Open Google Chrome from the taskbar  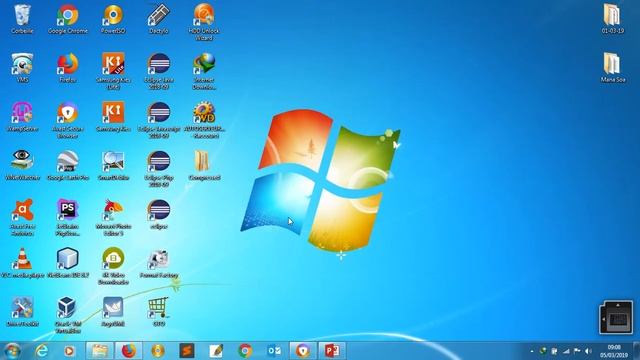pos(245,351)
